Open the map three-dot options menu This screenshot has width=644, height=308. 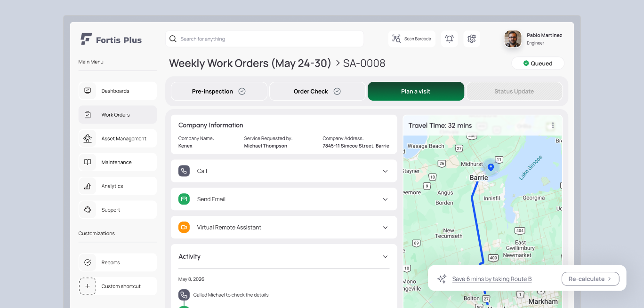(553, 126)
